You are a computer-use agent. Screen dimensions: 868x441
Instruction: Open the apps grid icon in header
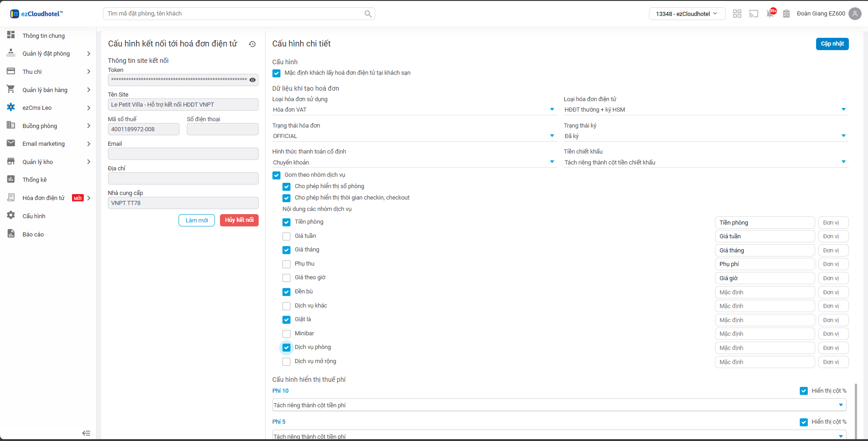tap(737, 14)
